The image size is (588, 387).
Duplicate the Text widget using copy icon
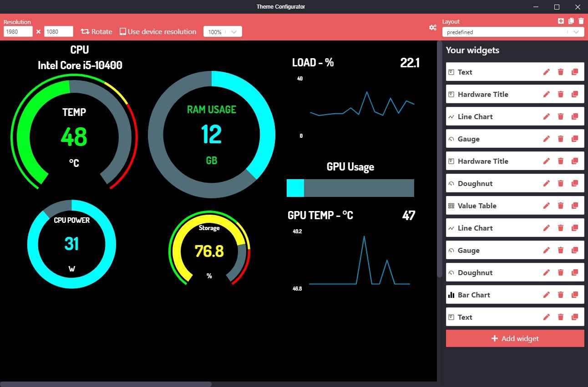click(x=574, y=72)
